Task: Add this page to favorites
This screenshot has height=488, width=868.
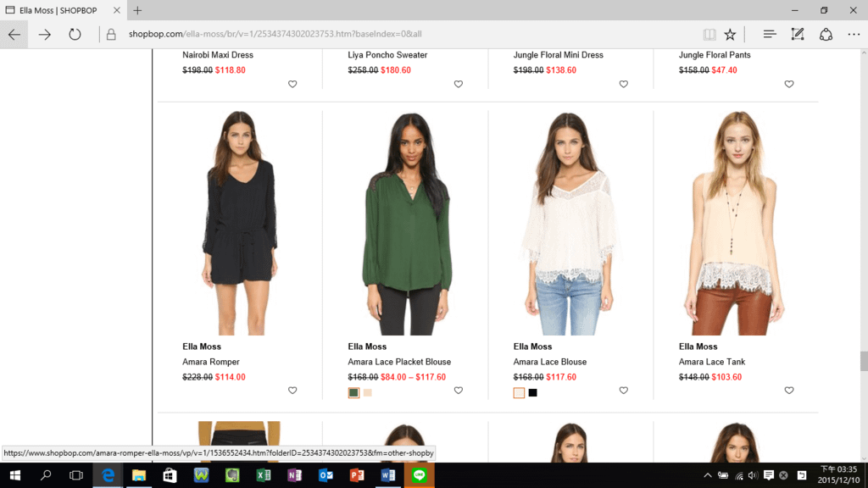Action: [730, 34]
